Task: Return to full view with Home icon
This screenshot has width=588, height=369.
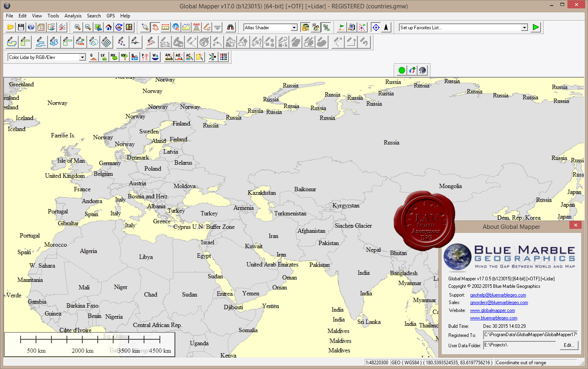Action: [108, 27]
